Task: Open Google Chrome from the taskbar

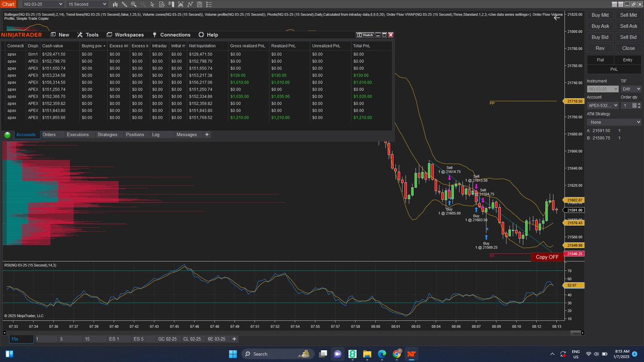Action: click(397, 354)
